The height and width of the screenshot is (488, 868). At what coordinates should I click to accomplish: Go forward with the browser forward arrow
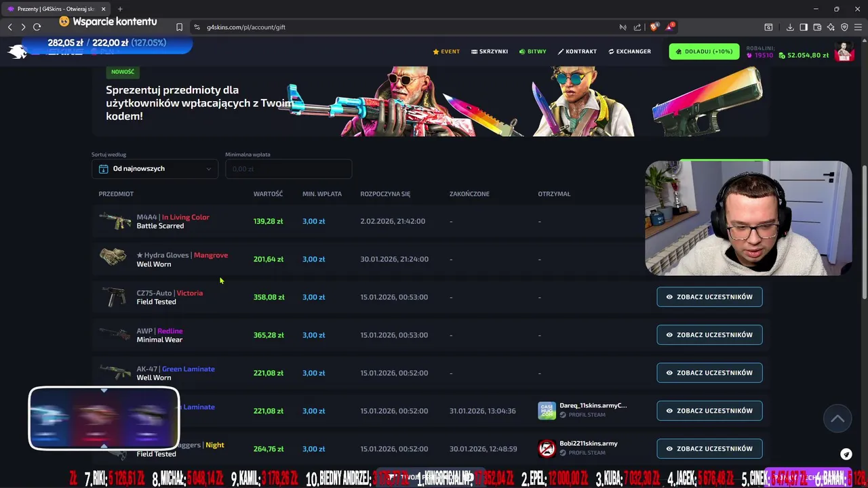[23, 27]
